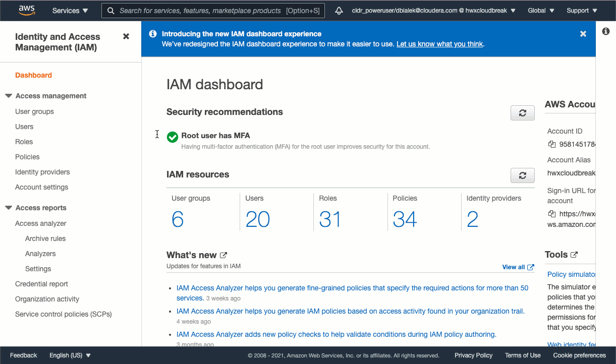
Task: Copy the Account ID to clipboard
Action: (x=552, y=145)
